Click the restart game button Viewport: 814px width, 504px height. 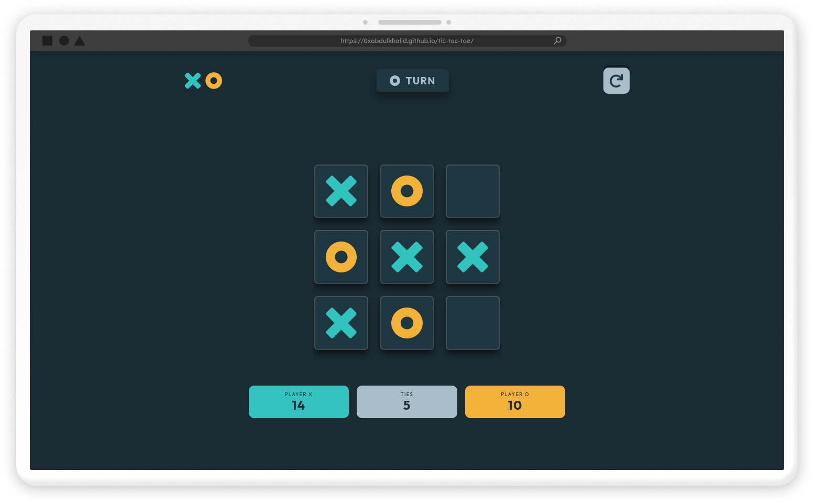pyautogui.click(x=616, y=81)
